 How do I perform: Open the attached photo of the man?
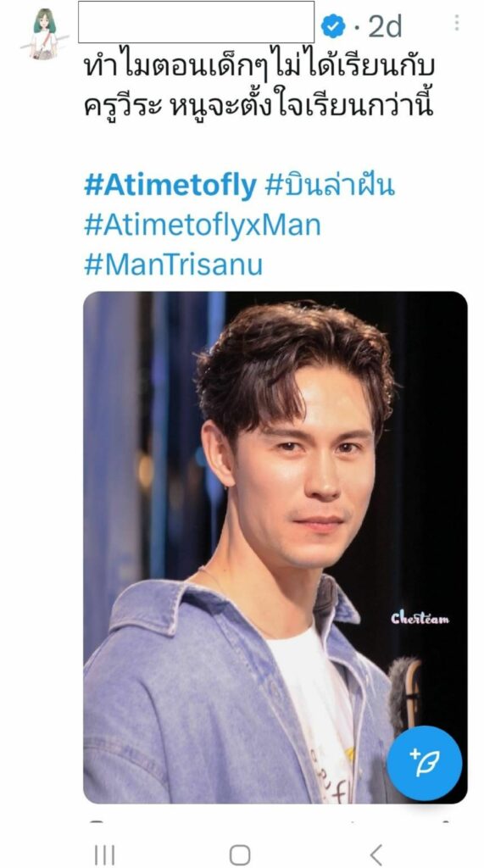click(275, 547)
